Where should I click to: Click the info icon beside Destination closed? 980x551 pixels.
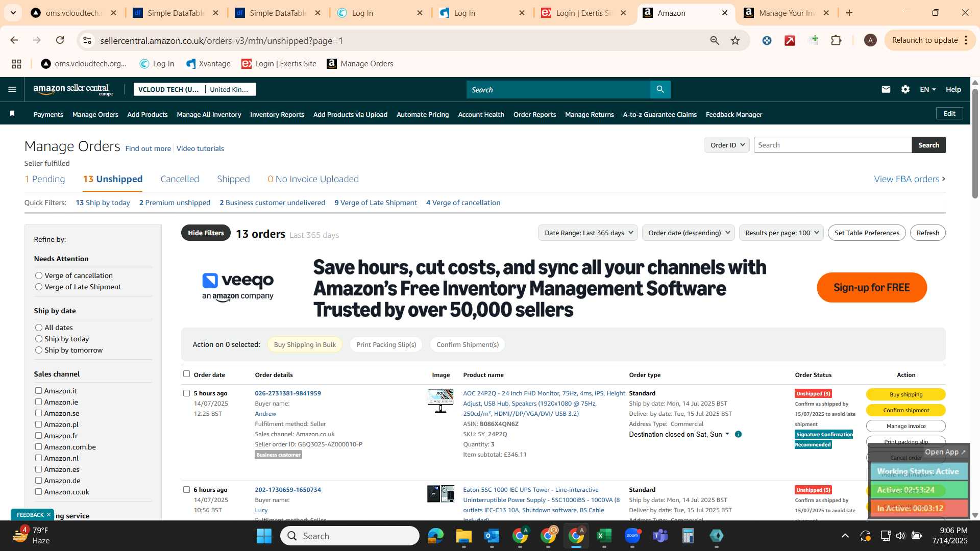point(738,434)
